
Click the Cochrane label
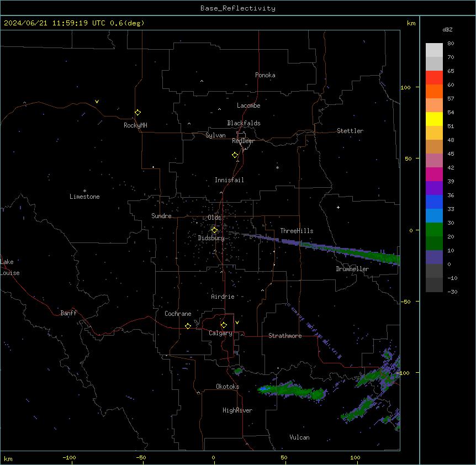178,314
